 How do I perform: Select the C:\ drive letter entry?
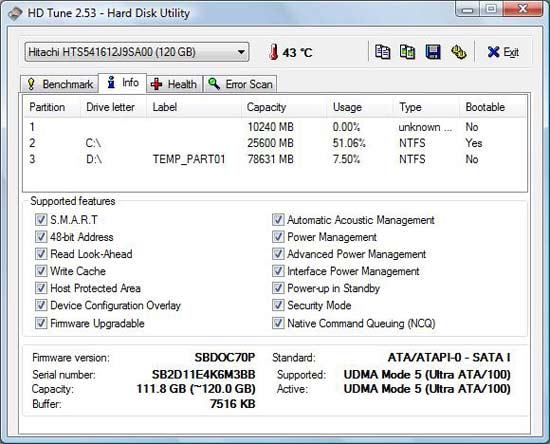[93, 143]
